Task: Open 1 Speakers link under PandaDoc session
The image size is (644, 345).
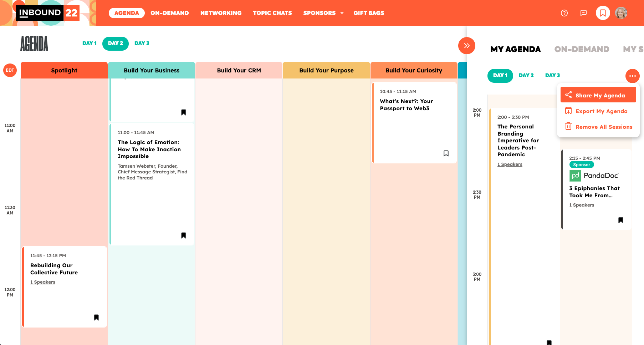Action: point(582,205)
